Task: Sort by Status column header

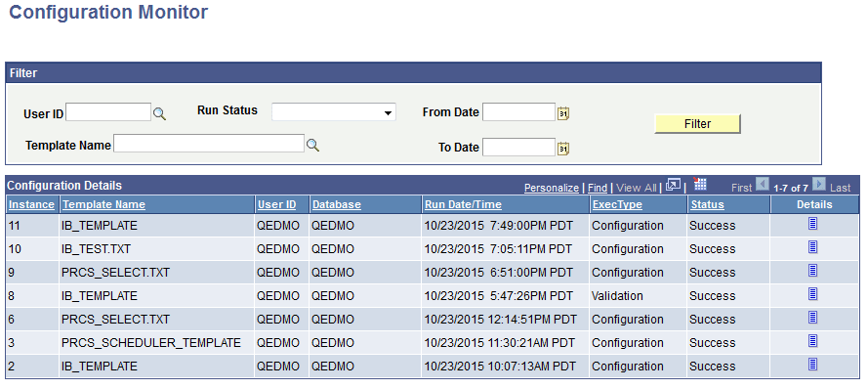Action: (707, 204)
